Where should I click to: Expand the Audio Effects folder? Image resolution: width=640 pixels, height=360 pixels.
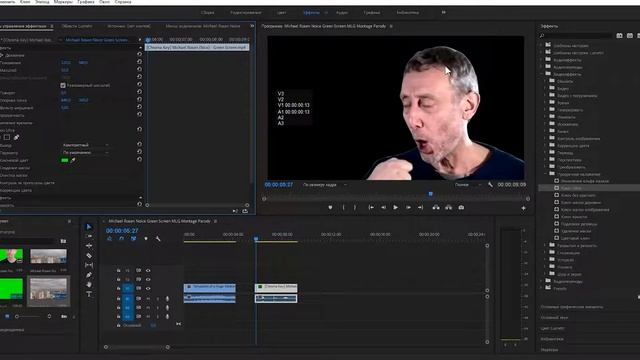point(542,60)
